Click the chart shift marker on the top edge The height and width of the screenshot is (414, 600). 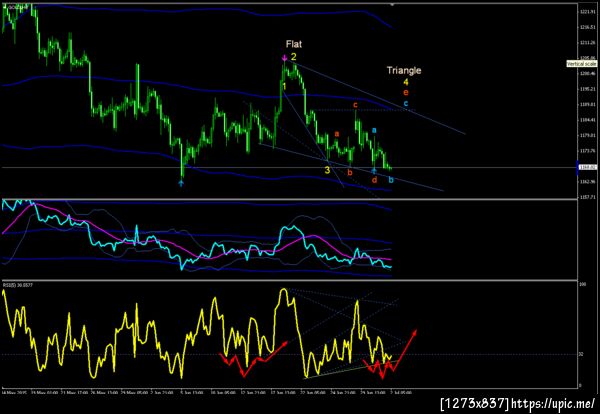point(392,5)
